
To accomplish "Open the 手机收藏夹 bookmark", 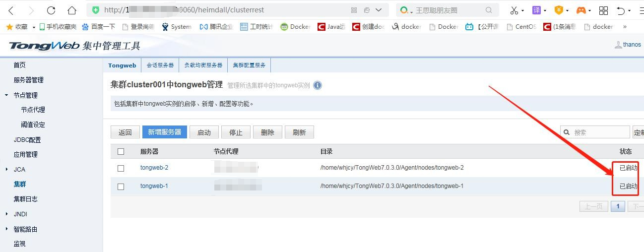I will tap(58, 27).
